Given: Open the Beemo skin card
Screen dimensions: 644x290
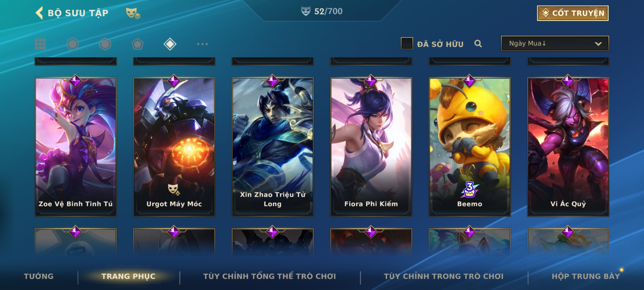Looking at the screenshot, I should (x=470, y=147).
